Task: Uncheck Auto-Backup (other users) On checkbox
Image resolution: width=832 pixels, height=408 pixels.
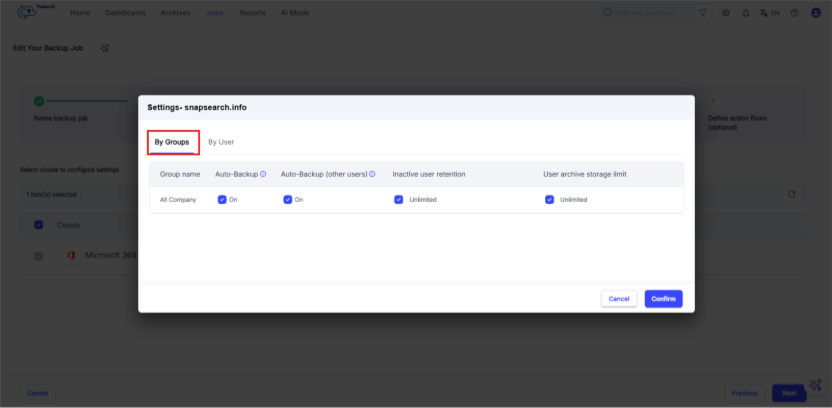Action: click(x=288, y=199)
